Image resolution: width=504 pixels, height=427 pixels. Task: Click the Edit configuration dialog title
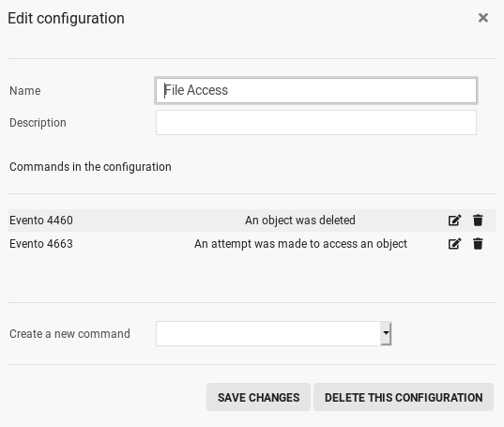[x=66, y=19]
